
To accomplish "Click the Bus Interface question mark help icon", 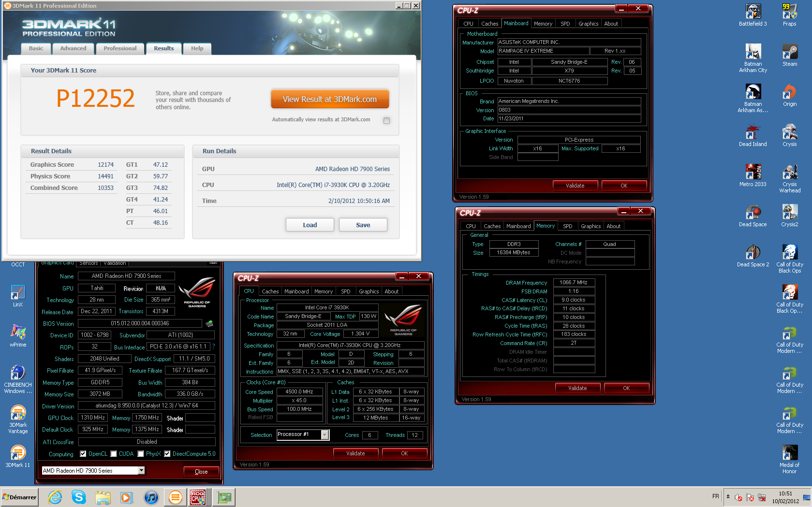I will point(213,347).
